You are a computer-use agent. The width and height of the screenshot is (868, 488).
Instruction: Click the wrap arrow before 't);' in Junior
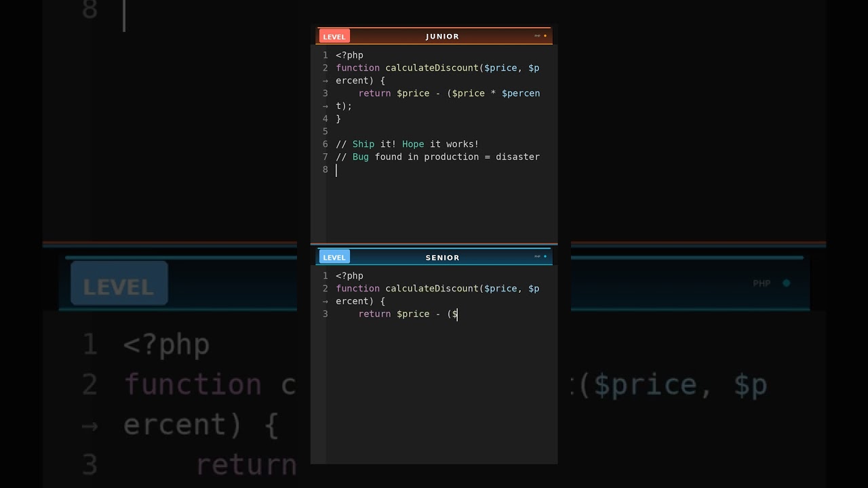click(x=325, y=106)
